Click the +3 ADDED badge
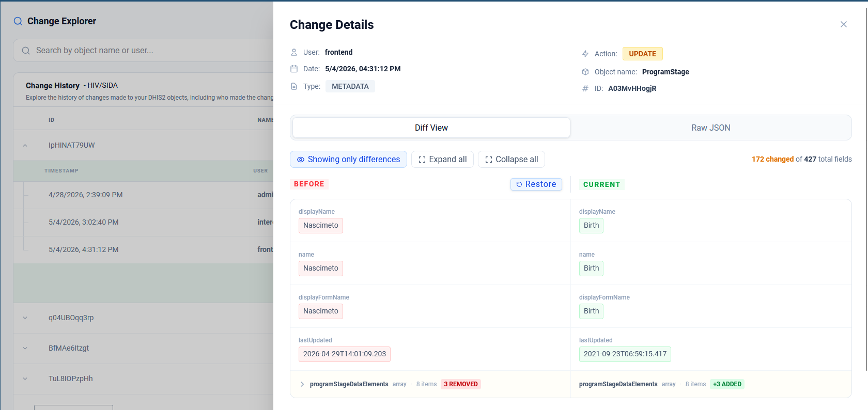The width and height of the screenshot is (868, 410). (727, 384)
